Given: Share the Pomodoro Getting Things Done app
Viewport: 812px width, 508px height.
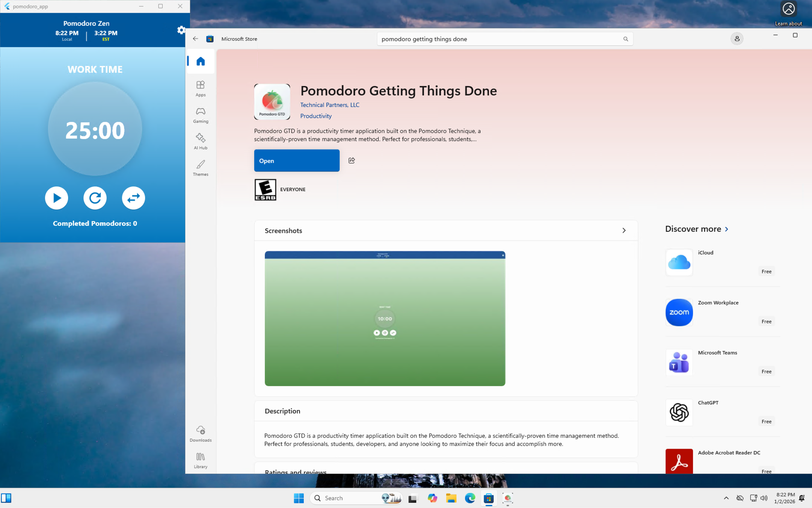Looking at the screenshot, I should (352, 160).
